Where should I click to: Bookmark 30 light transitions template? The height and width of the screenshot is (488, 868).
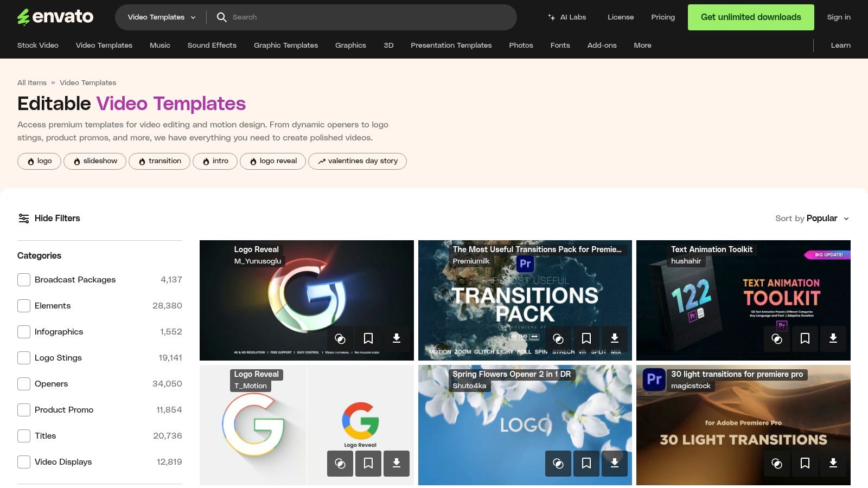805,464
